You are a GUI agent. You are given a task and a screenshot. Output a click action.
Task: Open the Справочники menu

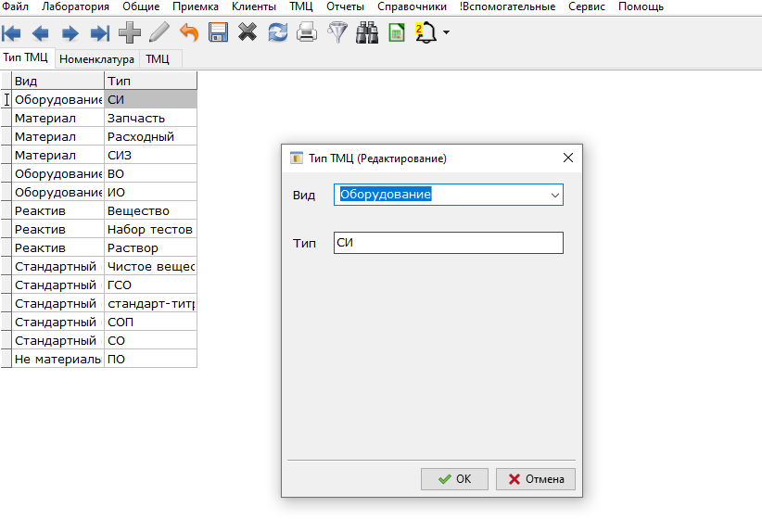[413, 6]
